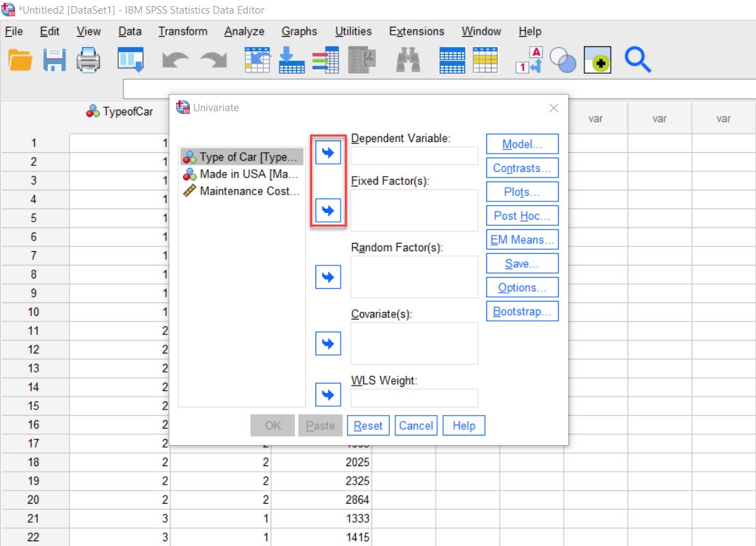Click the Save... button
The height and width of the screenshot is (546, 756).
click(x=522, y=263)
